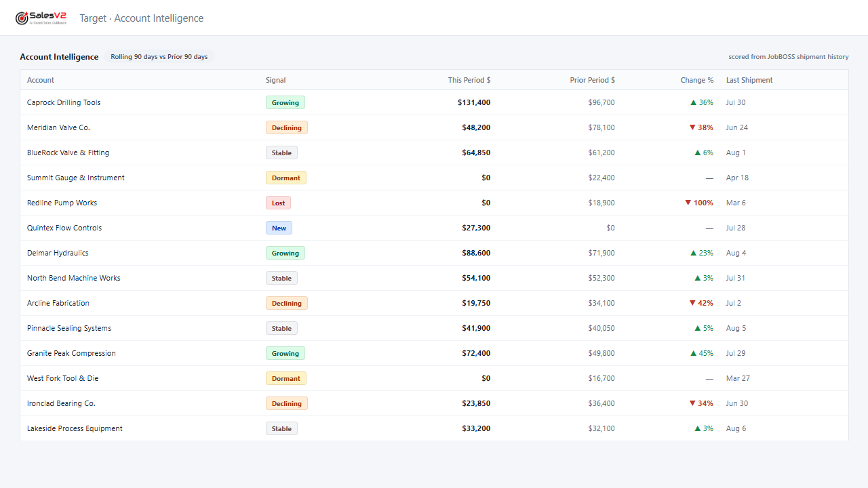
Task: Sort by the Change % header
Action: [x=697, y=80]
